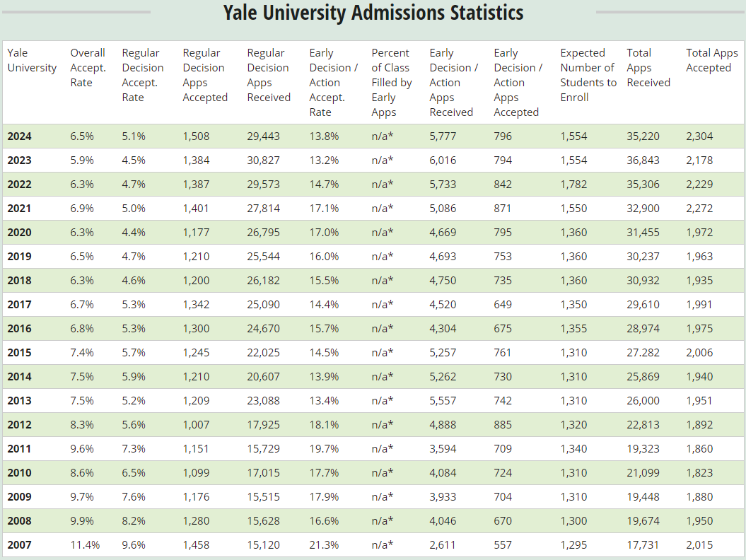Click the 9.6% regular decision rate cell
The width and height of the screenshot is (746, 560).
coord(134,545)
